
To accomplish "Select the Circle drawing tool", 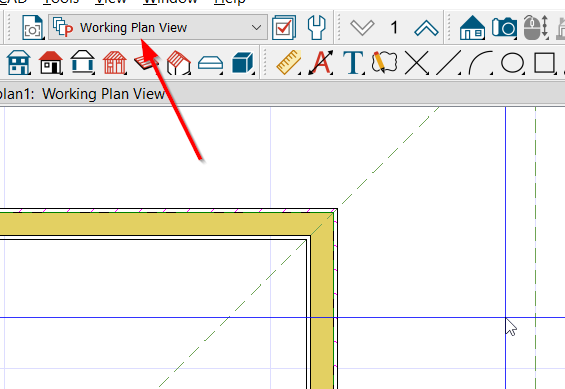I will coord(512,63).
